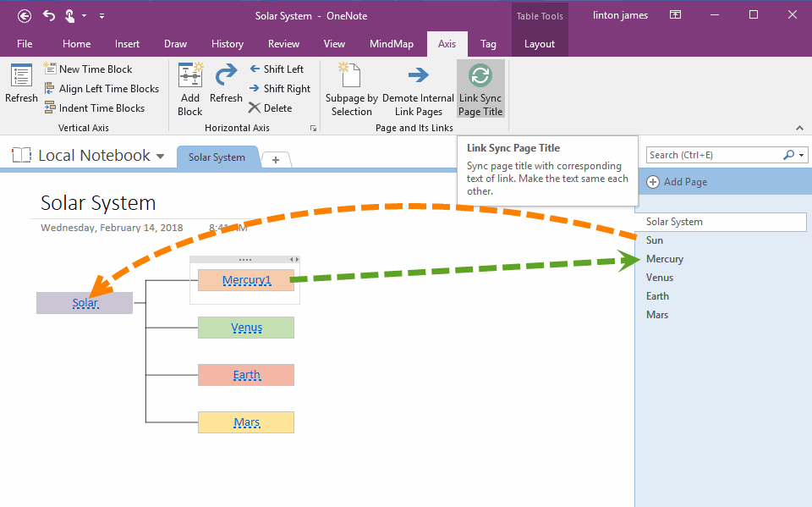Open the History tab

228,44
